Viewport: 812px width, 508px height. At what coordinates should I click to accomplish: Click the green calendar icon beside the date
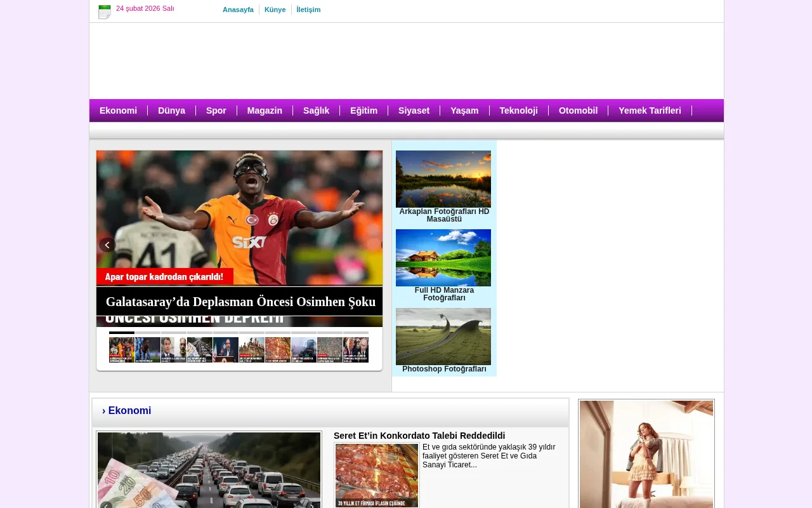coord(105,11)
